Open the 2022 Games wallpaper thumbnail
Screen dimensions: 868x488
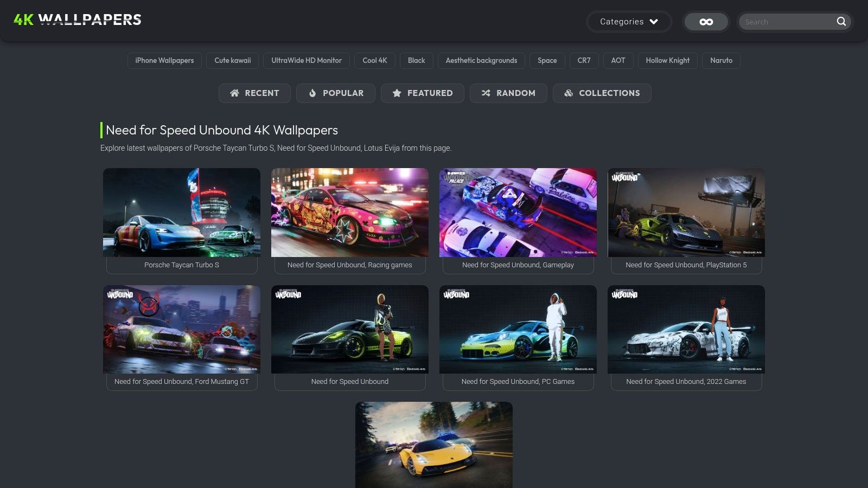[686, 329]
